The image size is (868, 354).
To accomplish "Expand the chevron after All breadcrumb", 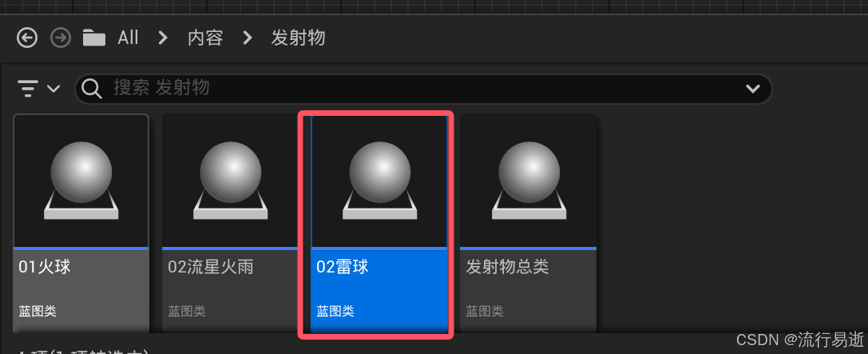I will [x=163, y=38].
